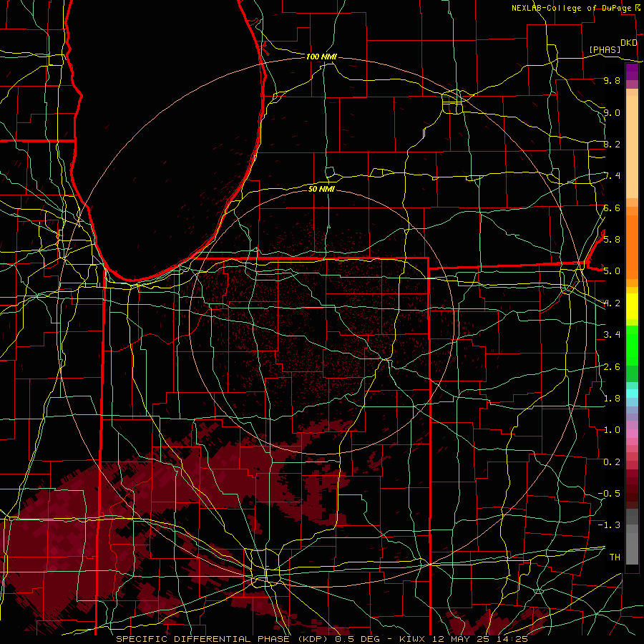Click the 9.8 scale value
Image resolution: width=644 pixels, height=644 pixels.
612,80
